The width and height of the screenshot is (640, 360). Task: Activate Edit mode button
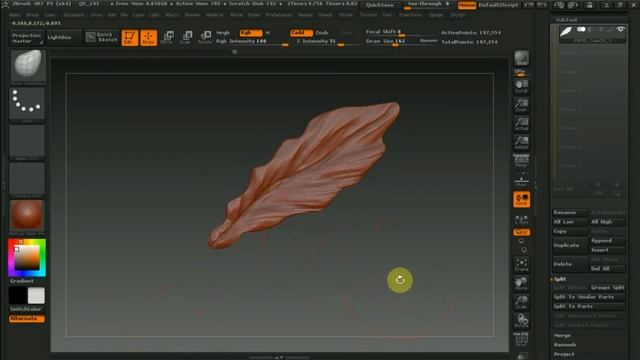coord(130,38)
